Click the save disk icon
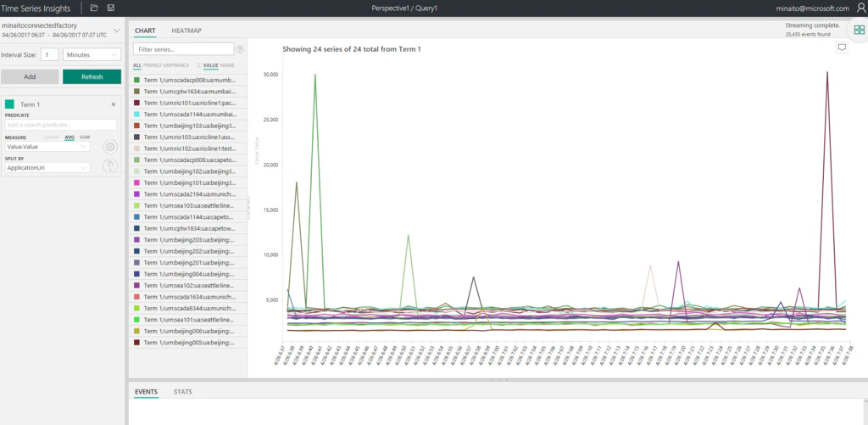The width and height of the screenshot is (868, 425). [x=111, y=8]
